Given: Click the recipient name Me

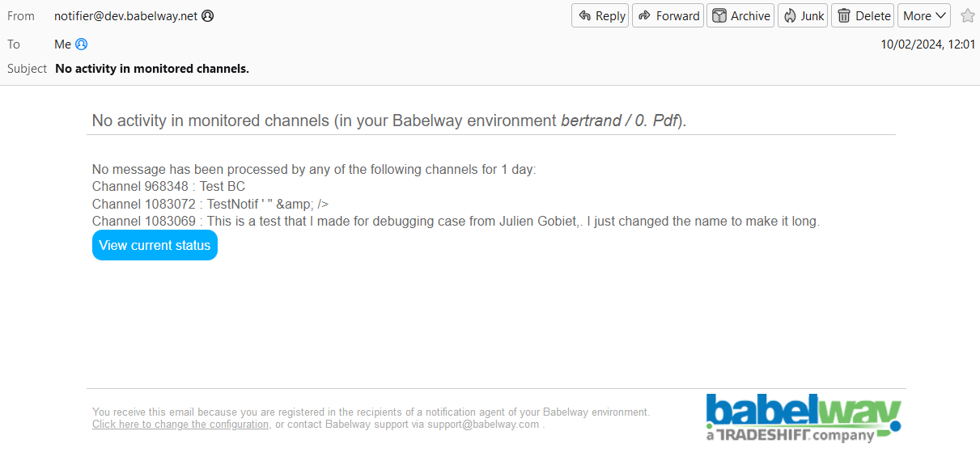Looking at the screenshot, I should point(63,44).
